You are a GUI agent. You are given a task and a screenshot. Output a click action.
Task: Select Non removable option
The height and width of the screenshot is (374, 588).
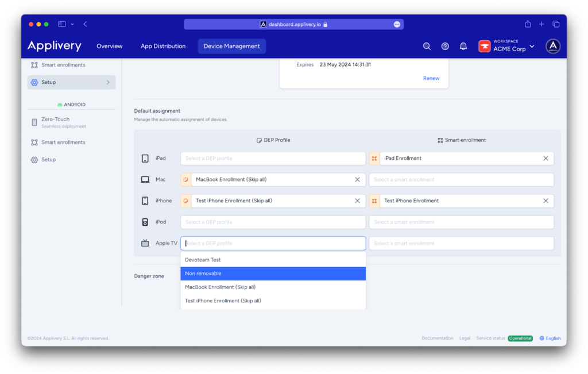pos(273,273)
